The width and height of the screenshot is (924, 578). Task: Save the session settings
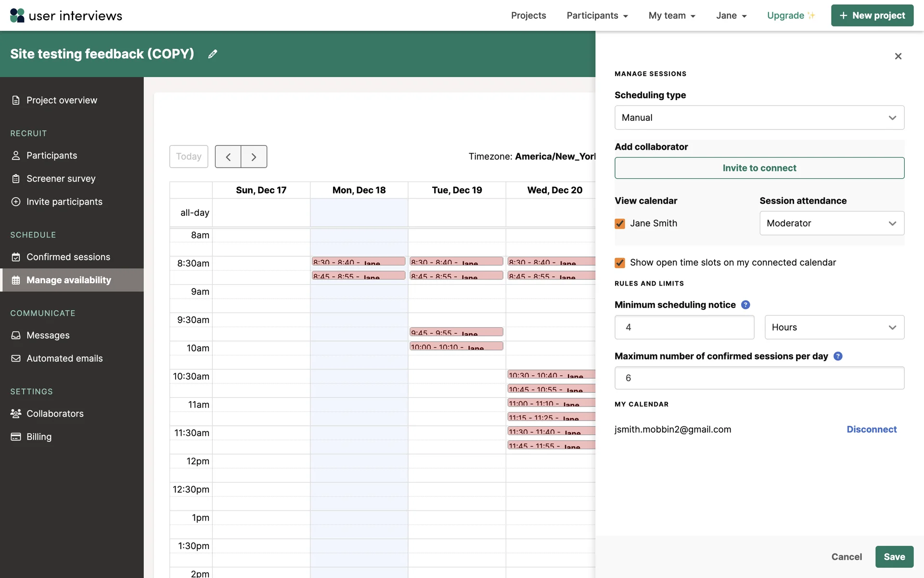pyautogui.click(x=894, y=557)
